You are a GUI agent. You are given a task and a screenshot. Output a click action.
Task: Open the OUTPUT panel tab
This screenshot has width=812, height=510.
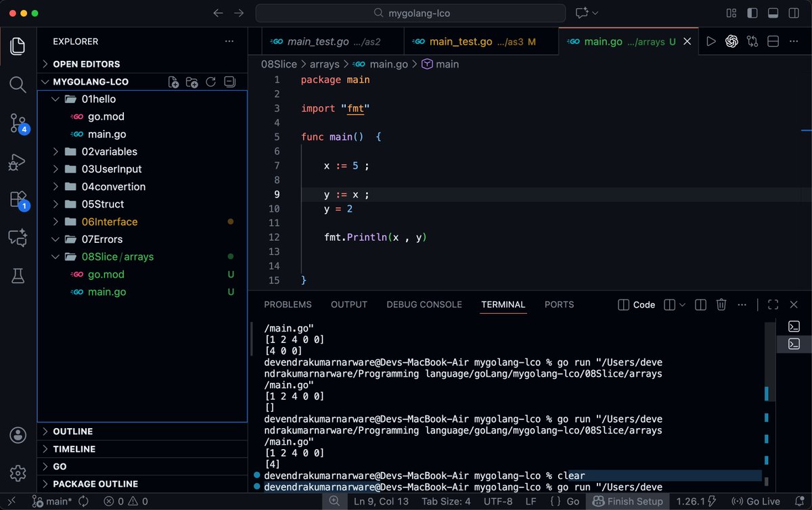click(x=349, y=304)
